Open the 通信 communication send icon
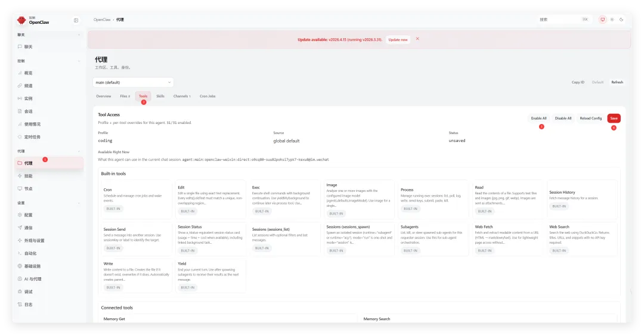This screenshot has height=335, width=644. click(20, 228)
